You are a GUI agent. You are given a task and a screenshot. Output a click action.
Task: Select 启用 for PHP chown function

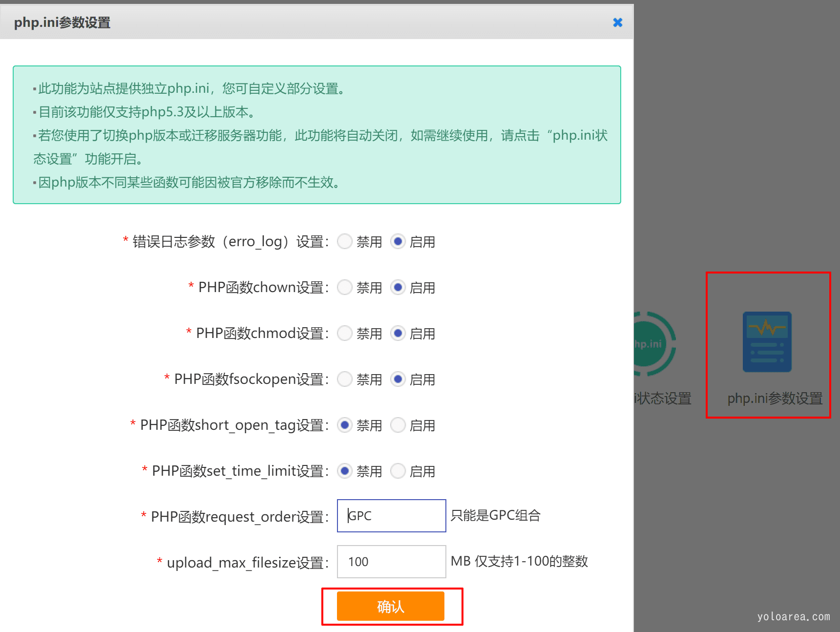click(x=398, y=287)
